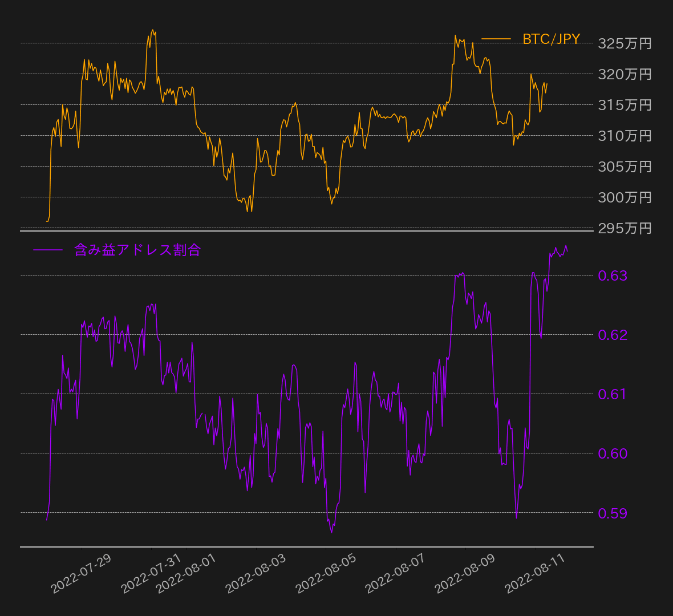The height and width of the screenshot is (616, 673).
Task: Click the orange BTC/JPY legend line
Action: (x=496, y=39)
